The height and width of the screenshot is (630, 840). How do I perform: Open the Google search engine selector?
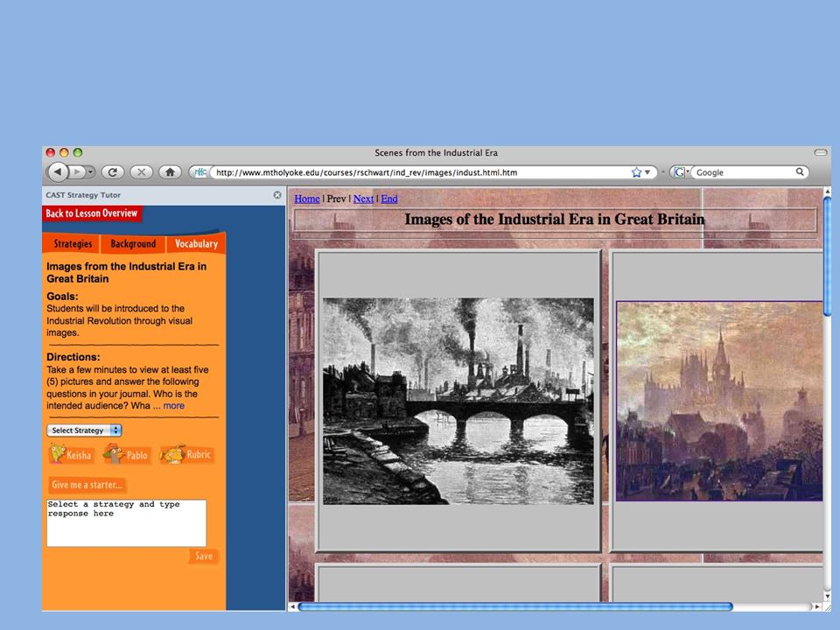pyautogui.click(x=681, y=172)
